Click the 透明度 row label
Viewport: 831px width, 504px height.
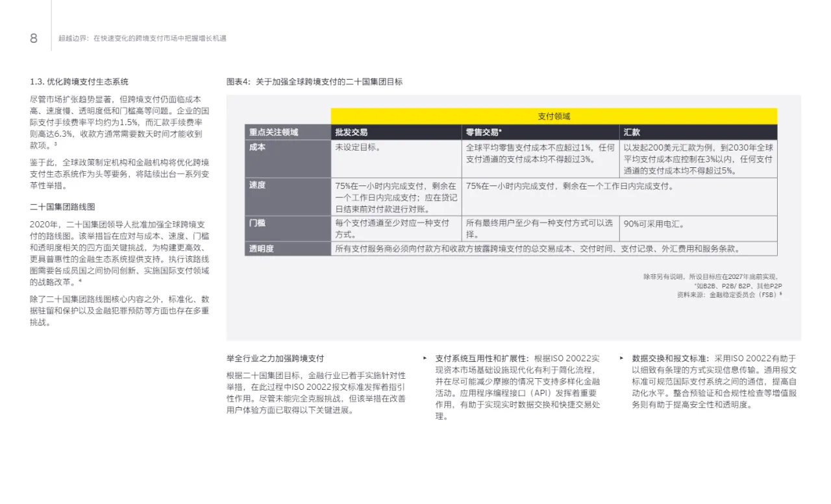(x=288, y=248)
